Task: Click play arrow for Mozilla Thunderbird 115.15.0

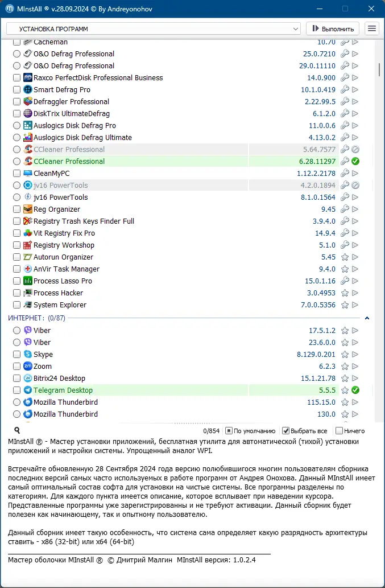Action: point(355,402)
